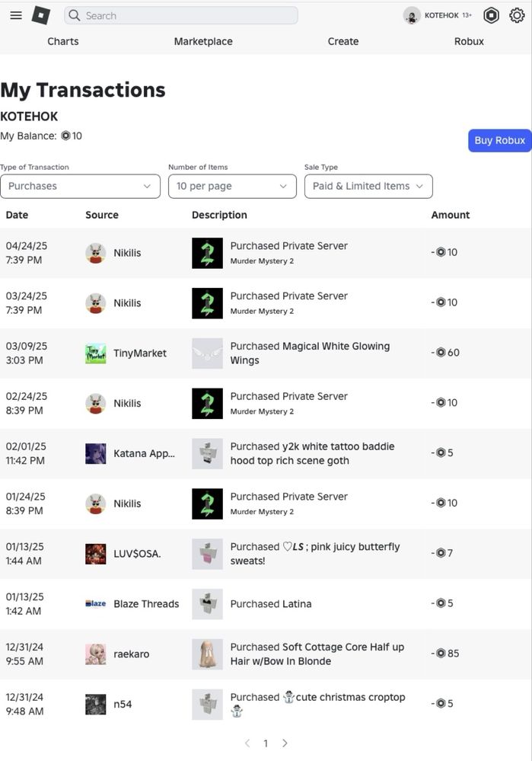Open Nikilis link in 04/24/25 row

[127, 253]
